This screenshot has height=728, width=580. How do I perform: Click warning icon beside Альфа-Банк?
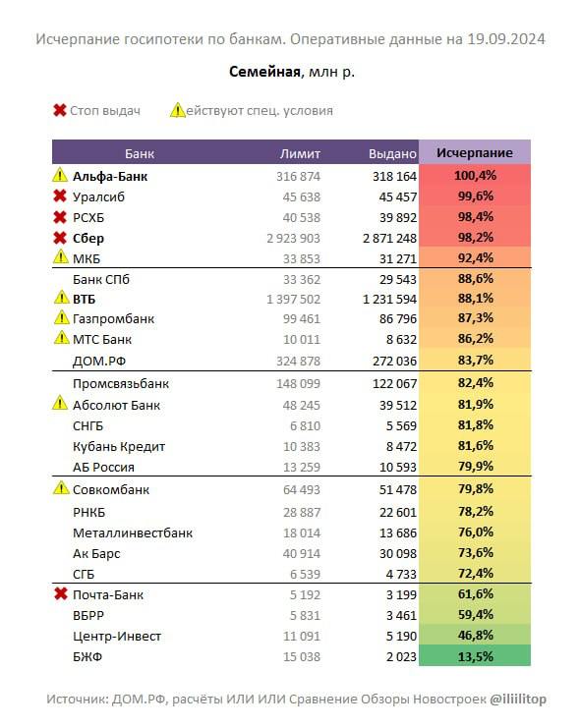tap(60, 175)
